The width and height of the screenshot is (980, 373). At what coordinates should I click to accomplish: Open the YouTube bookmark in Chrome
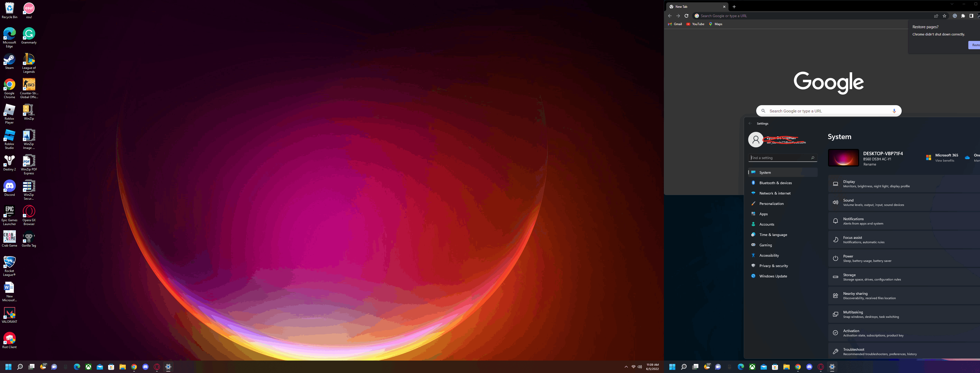pos(696,24)
